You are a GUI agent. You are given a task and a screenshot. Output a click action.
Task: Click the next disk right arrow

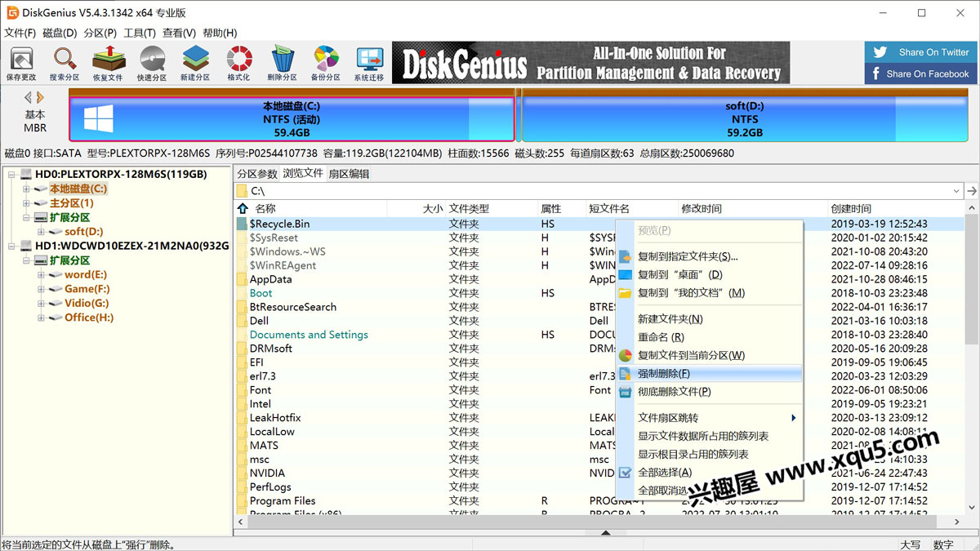coord(40,98)
